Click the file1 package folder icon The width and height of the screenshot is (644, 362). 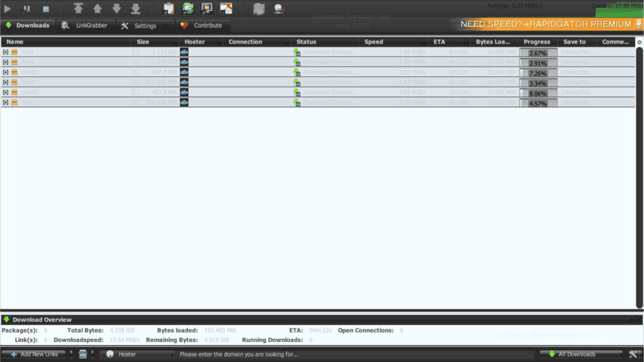14,102
